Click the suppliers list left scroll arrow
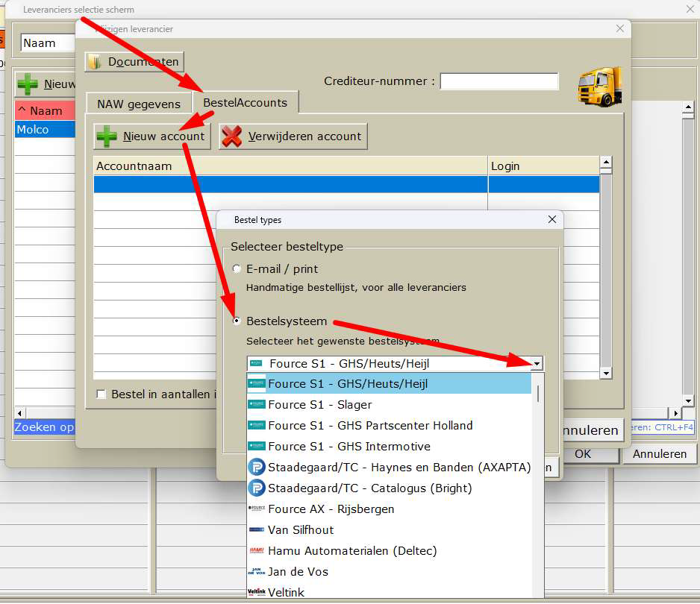 point(19,413)
